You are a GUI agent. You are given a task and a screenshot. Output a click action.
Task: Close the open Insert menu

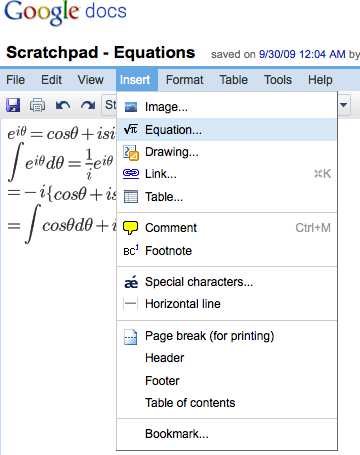(x=137, y=80)
